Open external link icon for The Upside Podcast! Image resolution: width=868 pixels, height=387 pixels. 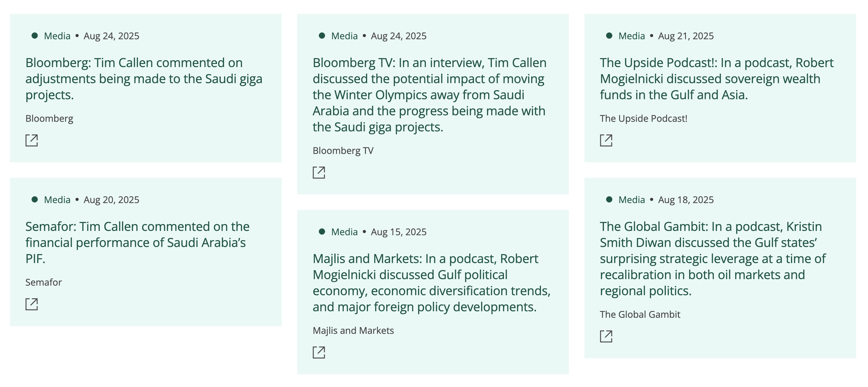606,140
